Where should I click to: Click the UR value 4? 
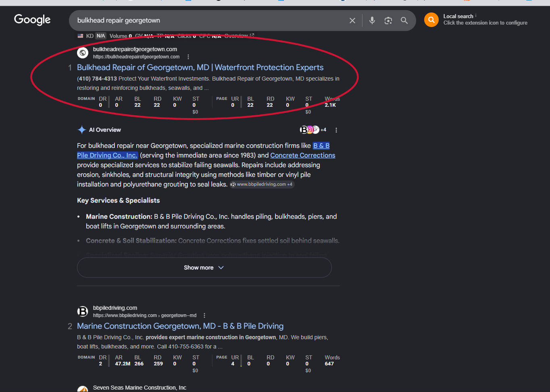coord(233,364)
